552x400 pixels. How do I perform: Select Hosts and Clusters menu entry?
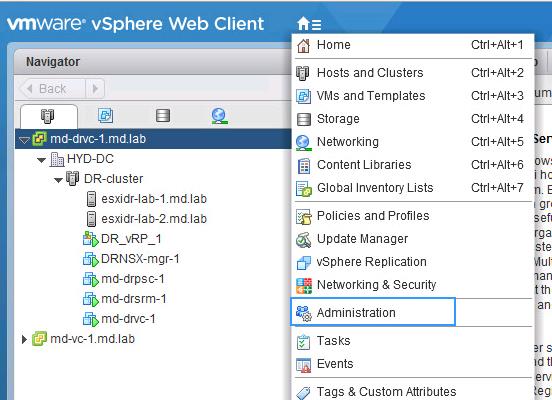pyautogui.click(x=413, y=73)
